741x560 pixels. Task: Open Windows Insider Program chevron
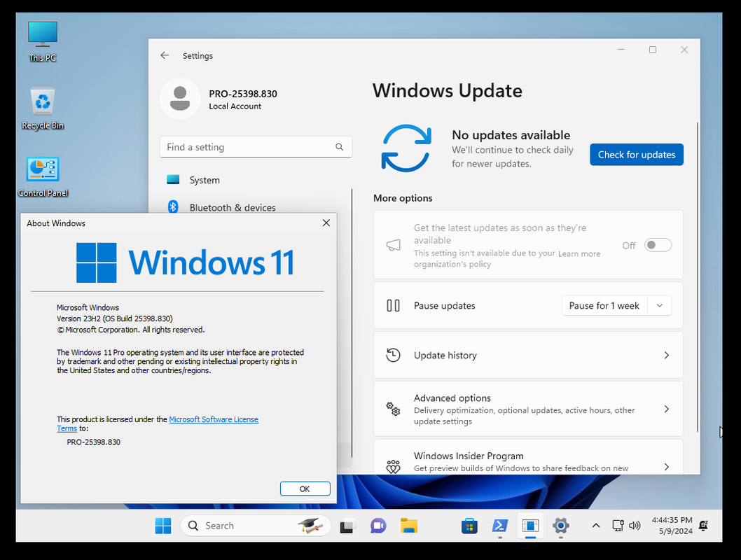tap(666, 467)
